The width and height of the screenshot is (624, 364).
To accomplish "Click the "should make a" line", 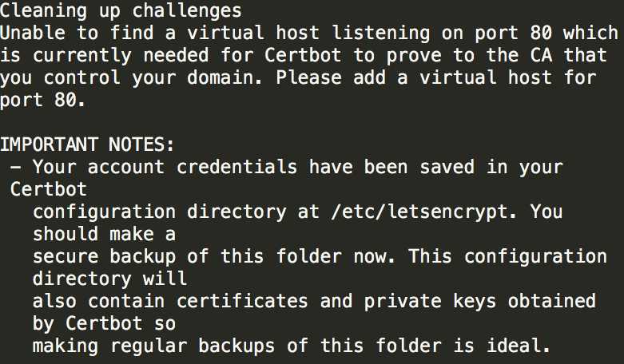I will tap(104, 235).
